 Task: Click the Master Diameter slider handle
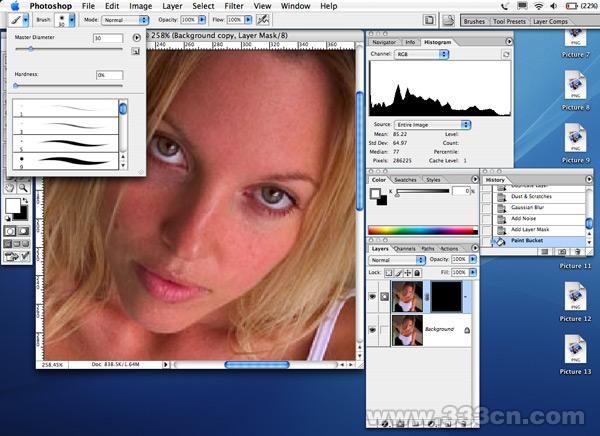point(30,49)
